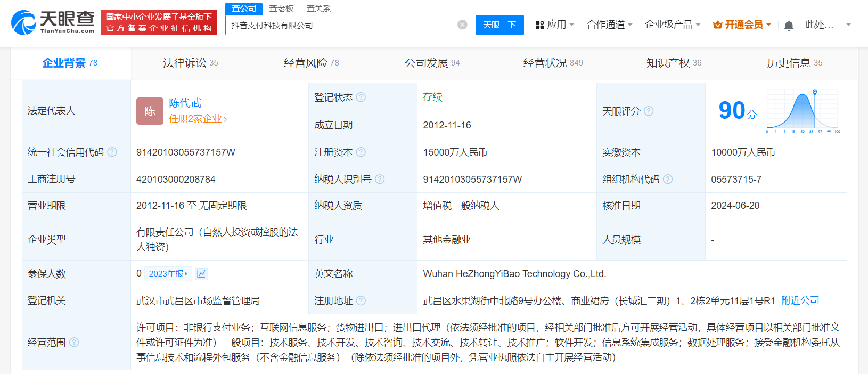Click help icon beside 经营范围
The height and width of the screenshot is (374, 868).
(x=74, y=342)
